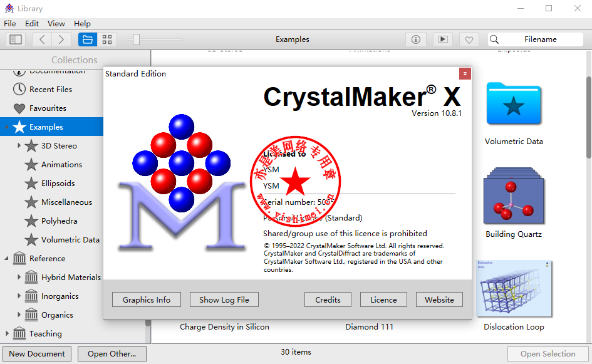The image size is (592, 364).
Task: Click the heart favourite toolbar icon
Action: click(x=469, y=39)
